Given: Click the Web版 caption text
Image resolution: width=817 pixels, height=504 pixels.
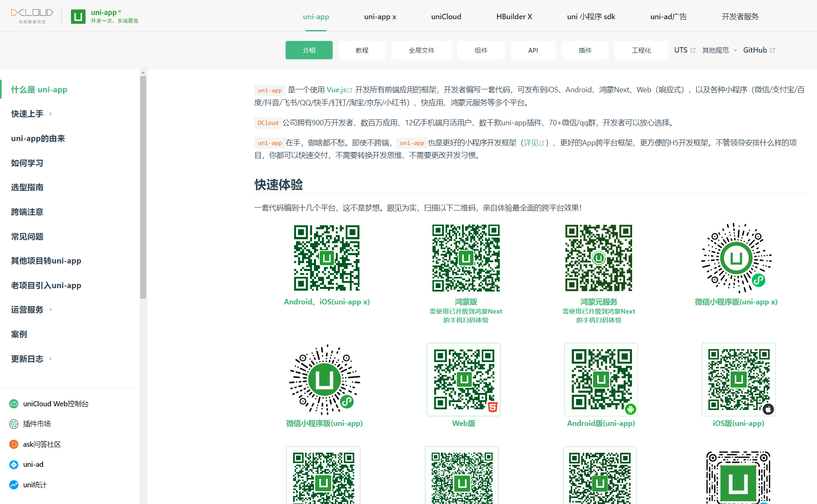Looking at the screenshot, I should (x=464, y=423).
